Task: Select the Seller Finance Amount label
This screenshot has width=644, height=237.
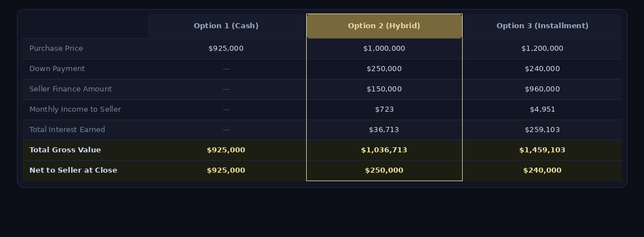Action: 71,89
